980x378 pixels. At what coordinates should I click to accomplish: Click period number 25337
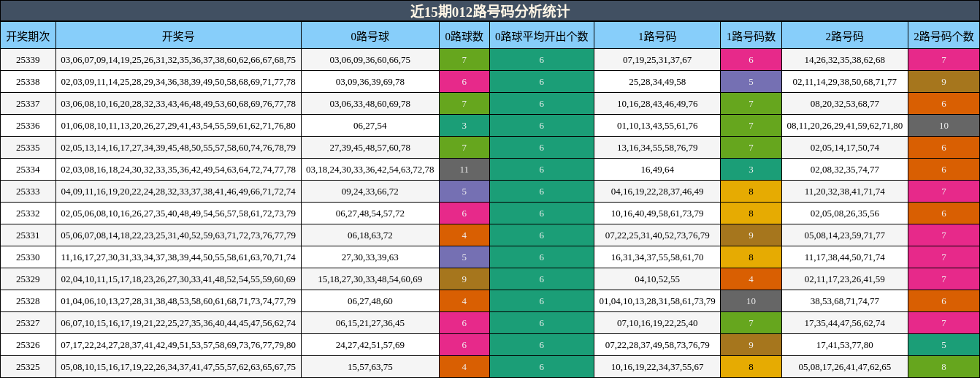click(28, 104)
